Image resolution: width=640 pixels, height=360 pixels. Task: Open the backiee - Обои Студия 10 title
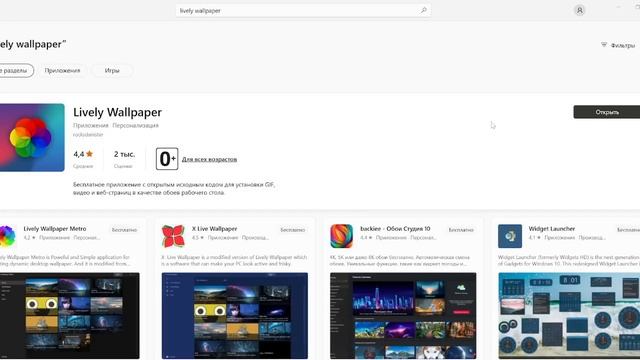pyautogui.click(x=395, y=229)
